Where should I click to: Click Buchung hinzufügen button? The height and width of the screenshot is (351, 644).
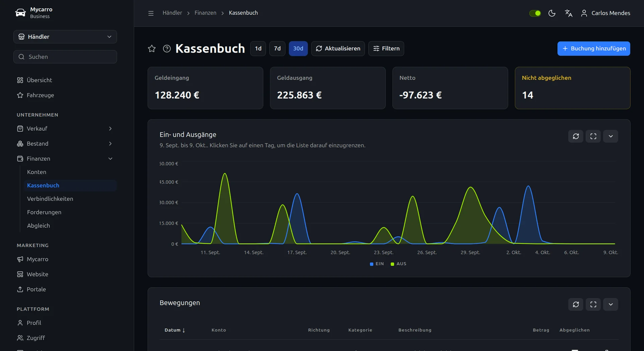pos(593,49)
